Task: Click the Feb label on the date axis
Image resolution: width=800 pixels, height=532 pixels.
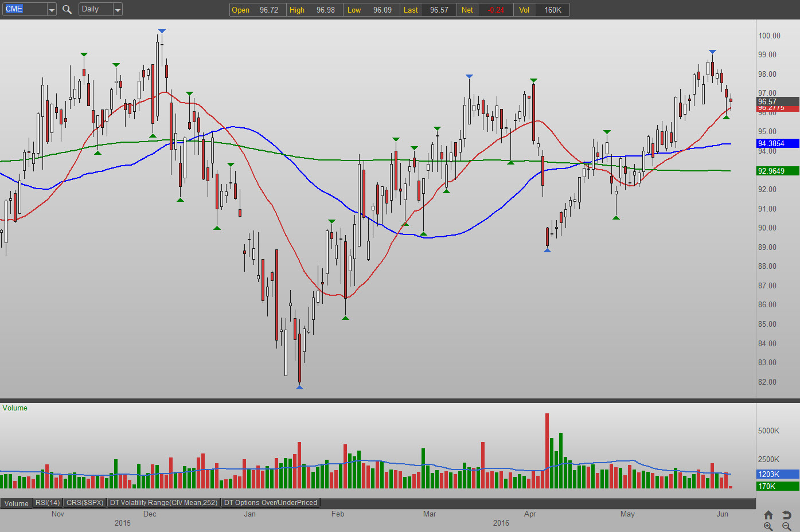Action: pyautogui.click(x=338, y=514)
